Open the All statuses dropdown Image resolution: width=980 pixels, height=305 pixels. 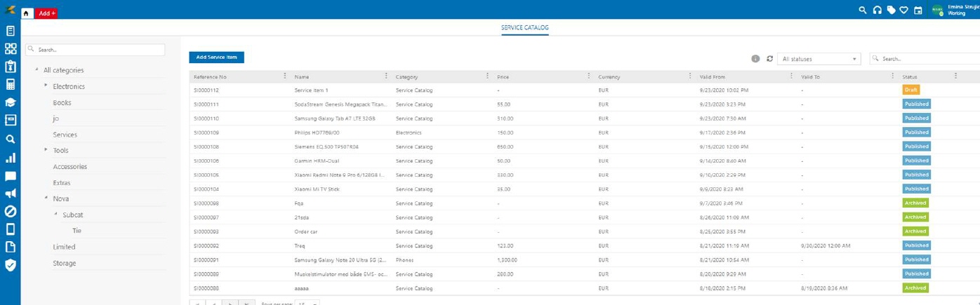click(x=819, y=59)
